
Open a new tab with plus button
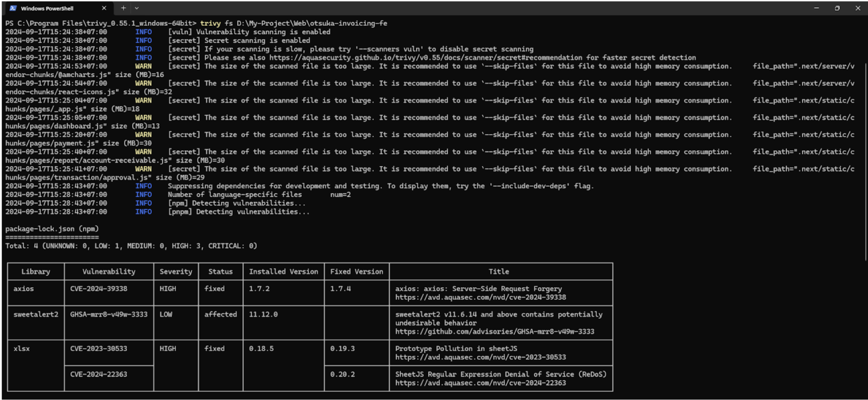123,8
